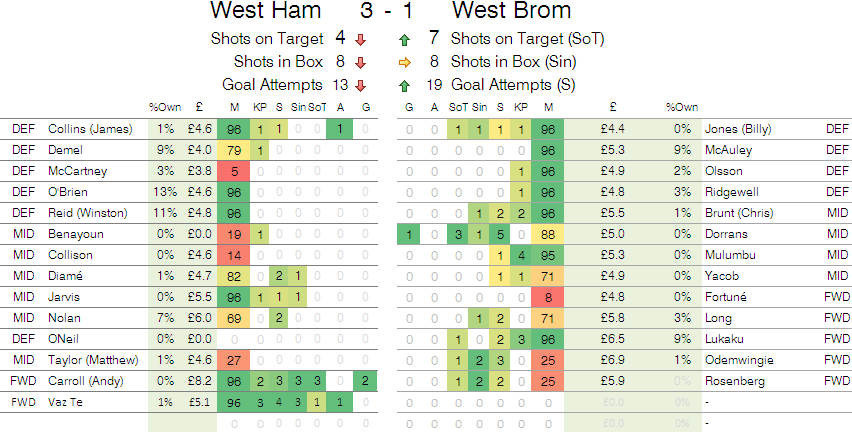
Task: Click Odemwingie price £6.9 cell
Action: [x=613, y=360]
